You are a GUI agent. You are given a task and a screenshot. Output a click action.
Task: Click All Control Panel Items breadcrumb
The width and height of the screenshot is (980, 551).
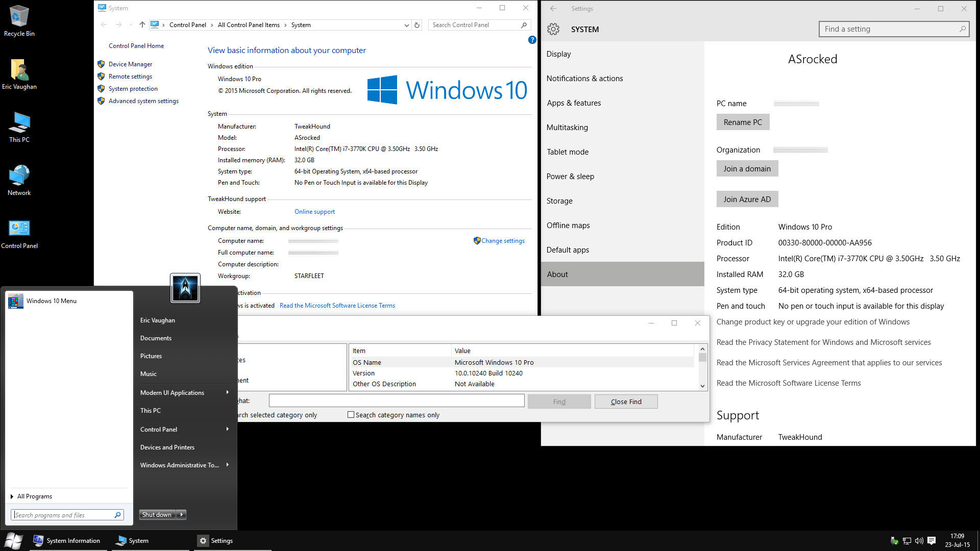[249, 25]
